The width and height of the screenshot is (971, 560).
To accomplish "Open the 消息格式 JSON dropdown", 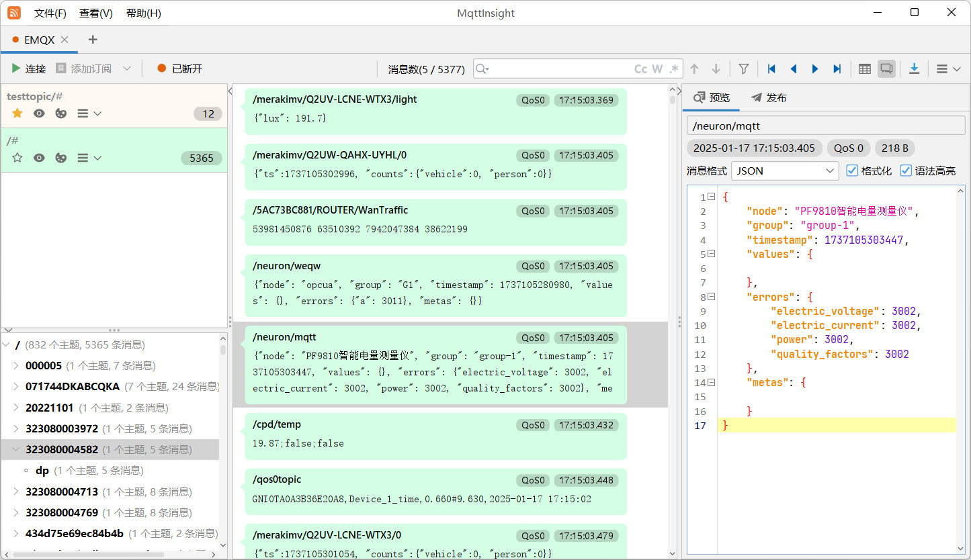I will pyautogui.click(x=784, y=171).
